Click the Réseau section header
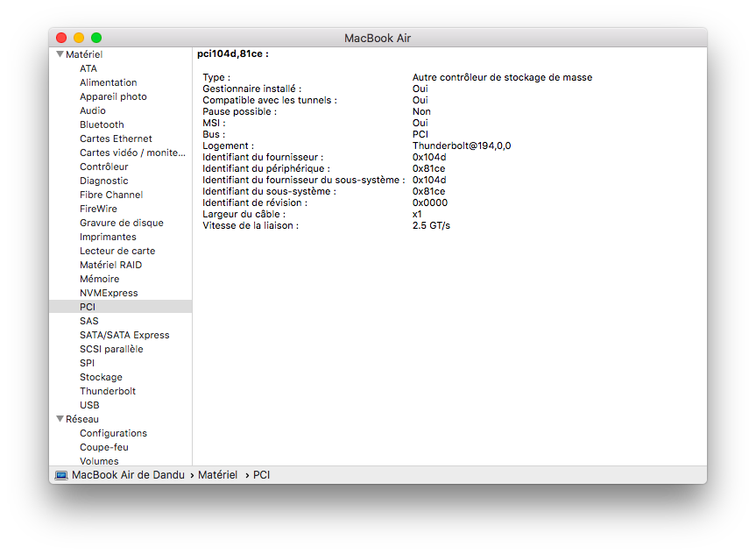756x554 pixels. (82, 419)
